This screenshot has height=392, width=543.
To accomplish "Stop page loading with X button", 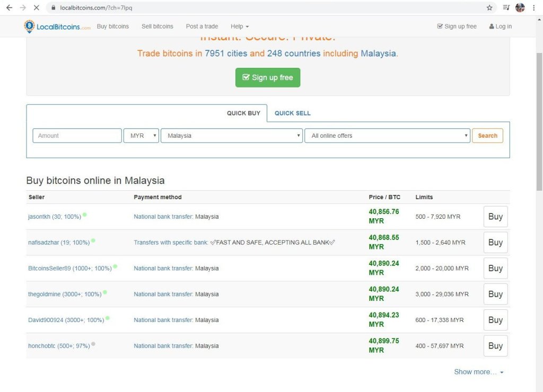I will (36, 8).
